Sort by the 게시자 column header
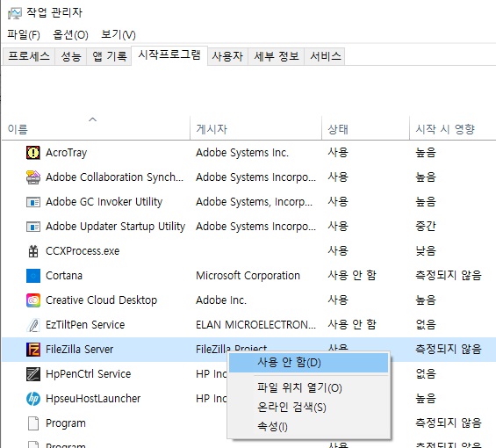The image size is (496, 448). (x=255, y=129)
